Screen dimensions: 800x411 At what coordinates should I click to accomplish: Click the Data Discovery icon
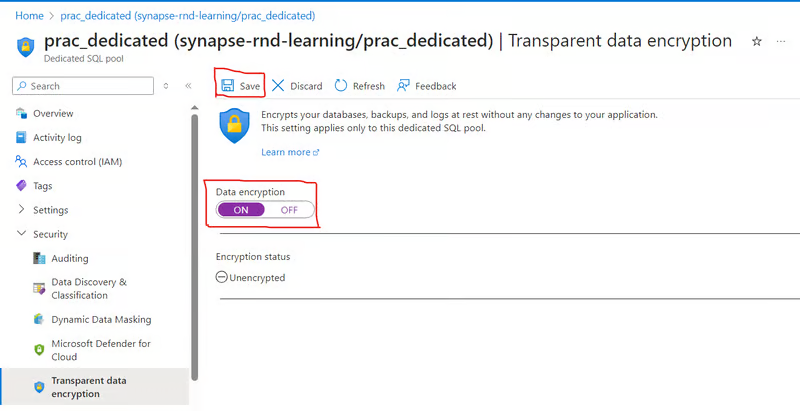[39, 289]
